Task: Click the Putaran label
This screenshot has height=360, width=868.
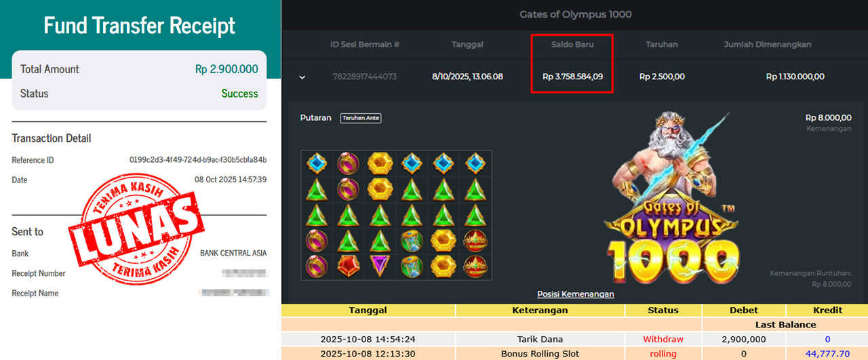Action: point(316,118)
